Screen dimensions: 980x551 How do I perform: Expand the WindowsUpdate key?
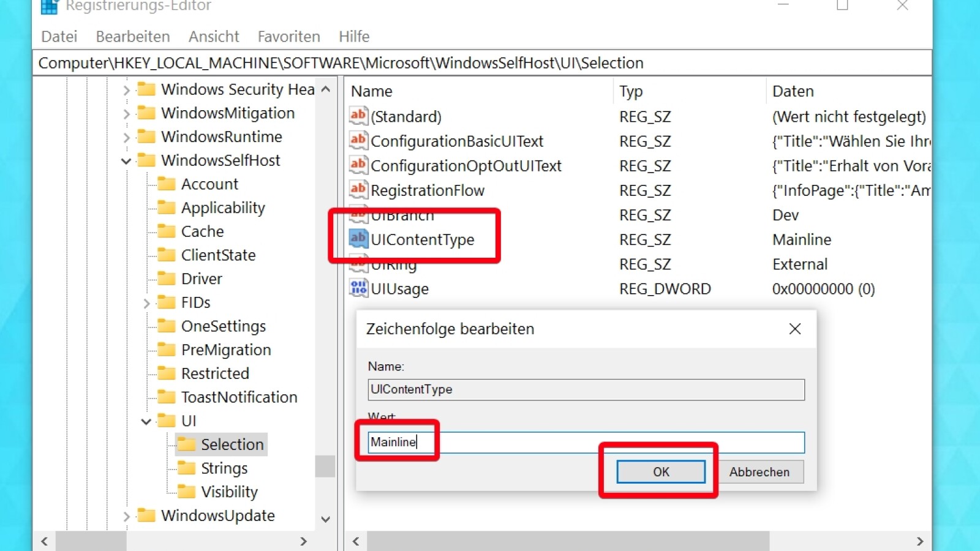click(x=126, y=516)
